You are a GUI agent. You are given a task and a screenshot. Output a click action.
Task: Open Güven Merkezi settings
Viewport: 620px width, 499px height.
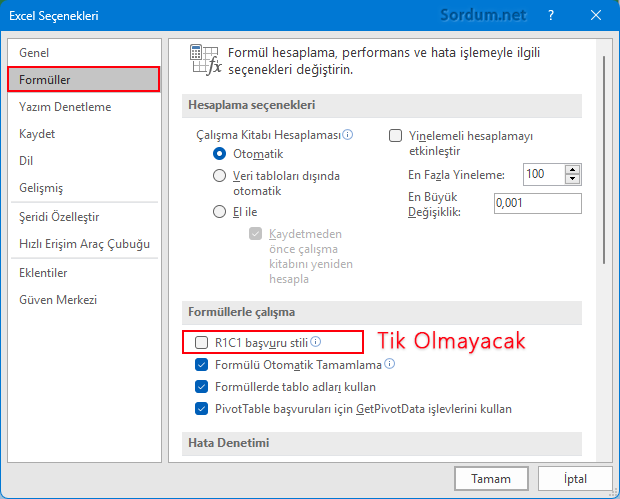(84, 300)
